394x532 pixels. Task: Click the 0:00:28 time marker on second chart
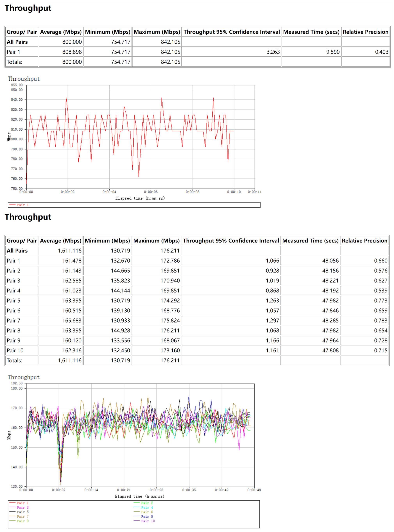tap(156, 490)
